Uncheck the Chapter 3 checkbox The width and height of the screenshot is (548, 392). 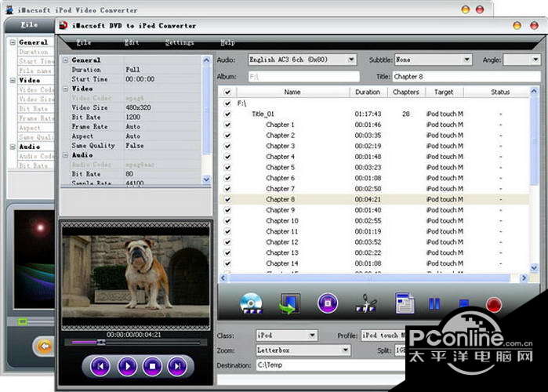coord(227,146)
